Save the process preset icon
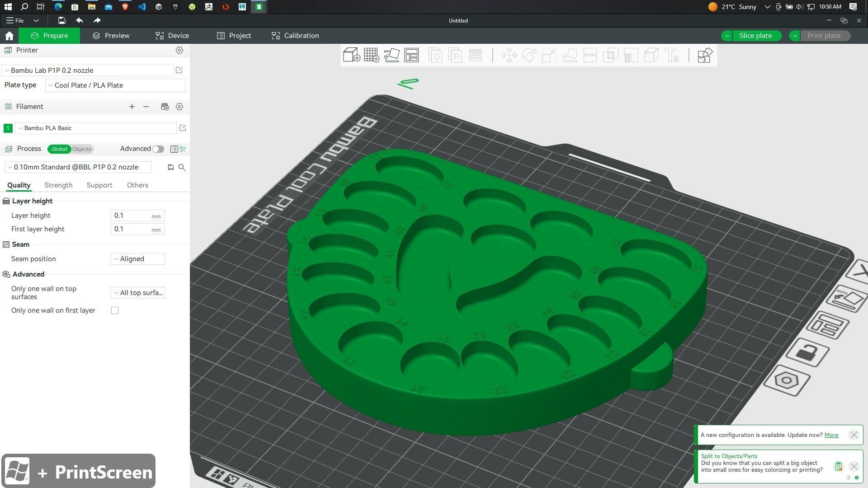The image size is (868, 488). pos(170,167)
